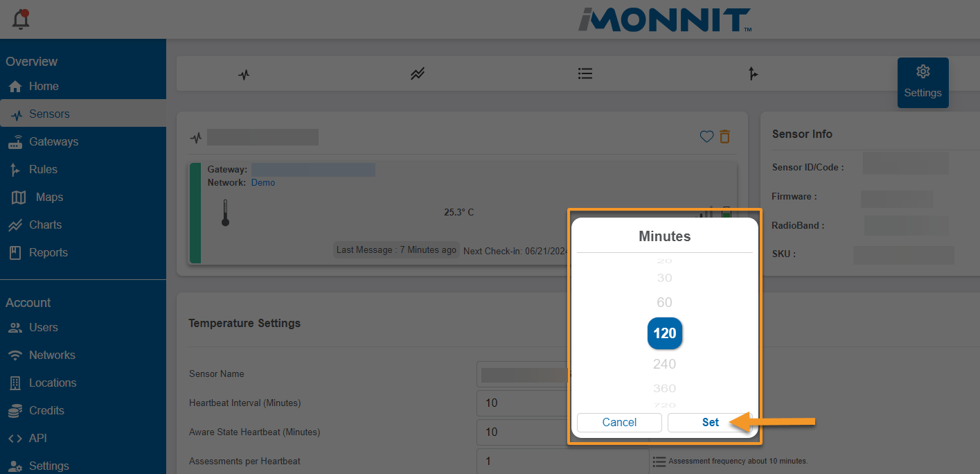
Task: Open notifications via the bell icon
Action: tap(20, 19)
